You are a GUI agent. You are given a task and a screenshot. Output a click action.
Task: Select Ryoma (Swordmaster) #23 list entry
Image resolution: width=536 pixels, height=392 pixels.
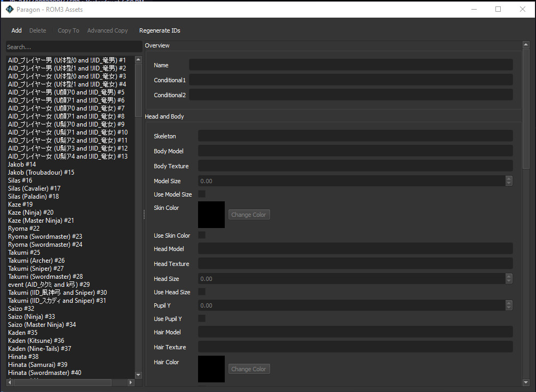pyautogui.click(x=45, y=237)
